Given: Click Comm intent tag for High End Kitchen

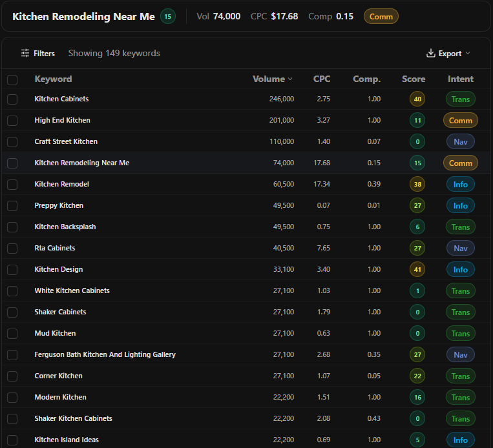Looking at the screenshot, I should coord(461,120).
